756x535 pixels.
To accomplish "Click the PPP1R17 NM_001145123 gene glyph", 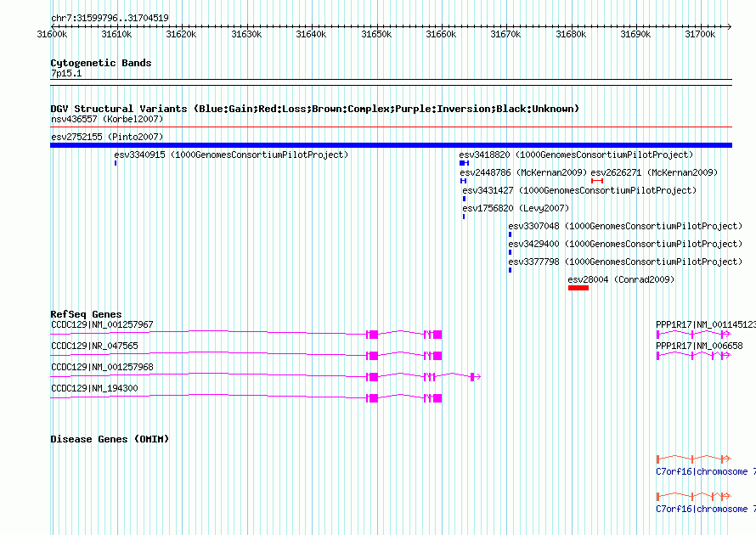I will tap(694, 335).
